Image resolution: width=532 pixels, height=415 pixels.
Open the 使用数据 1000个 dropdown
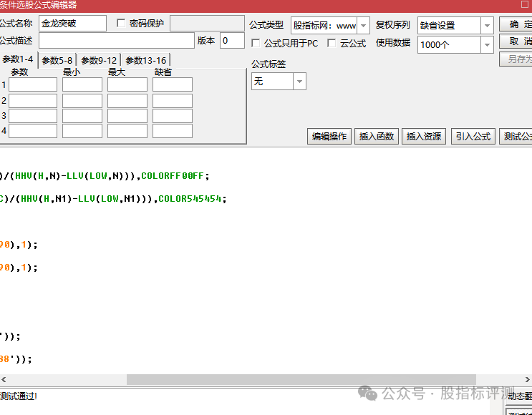487,44
